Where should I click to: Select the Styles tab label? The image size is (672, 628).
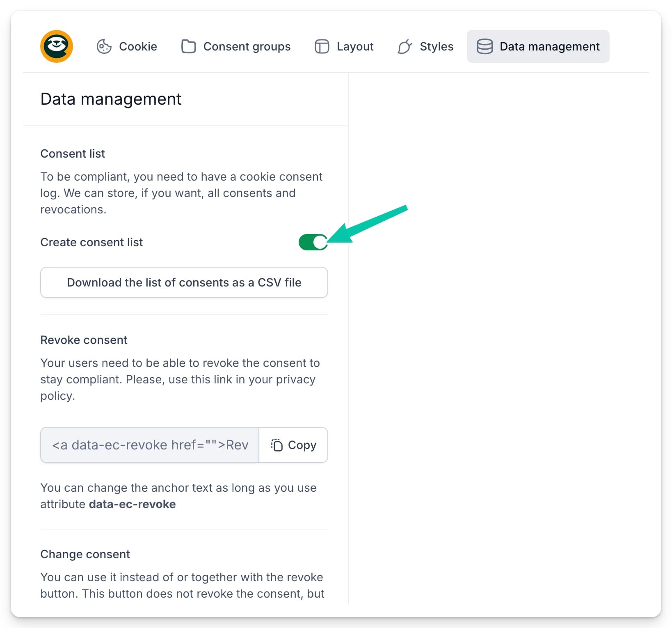pyautogui.click(x=437, y=46)
